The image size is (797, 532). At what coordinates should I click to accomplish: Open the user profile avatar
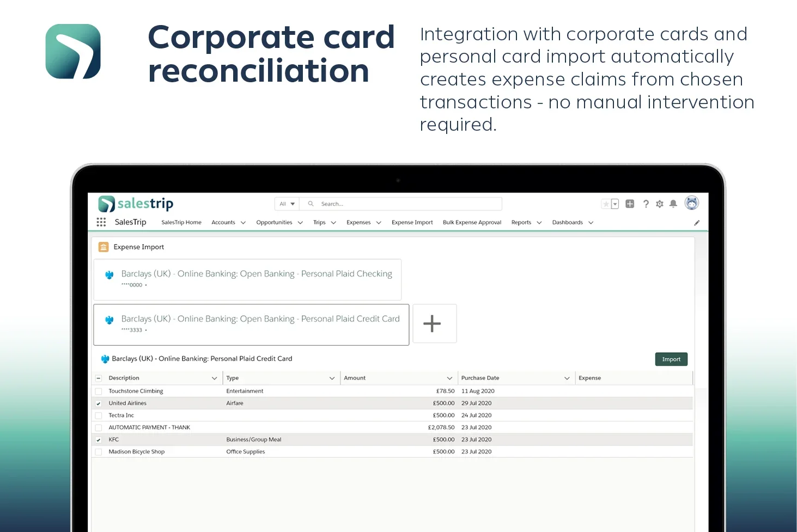[x=692, y=203]
